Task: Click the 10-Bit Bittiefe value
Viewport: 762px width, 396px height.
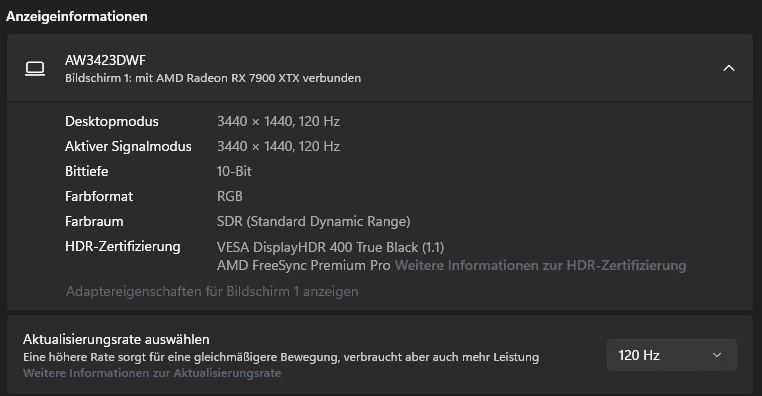Action: click(234, 171)
